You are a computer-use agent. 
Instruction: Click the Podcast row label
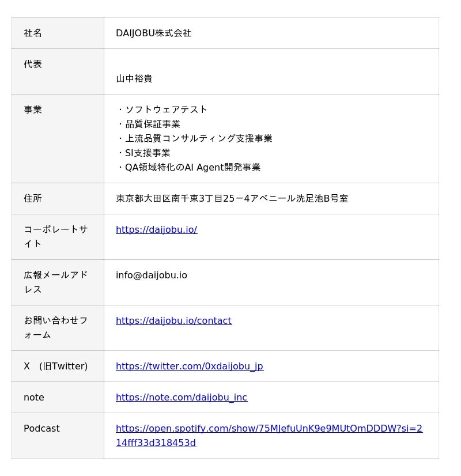[x=41, y=429]
